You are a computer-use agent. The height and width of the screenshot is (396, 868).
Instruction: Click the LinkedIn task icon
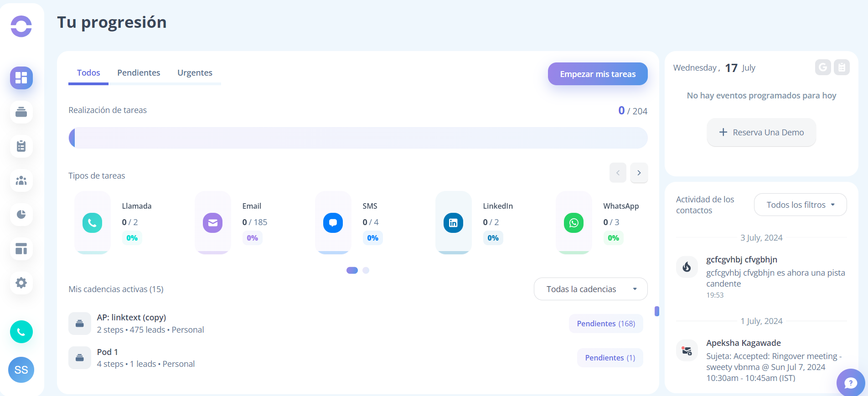pos(454,223)
